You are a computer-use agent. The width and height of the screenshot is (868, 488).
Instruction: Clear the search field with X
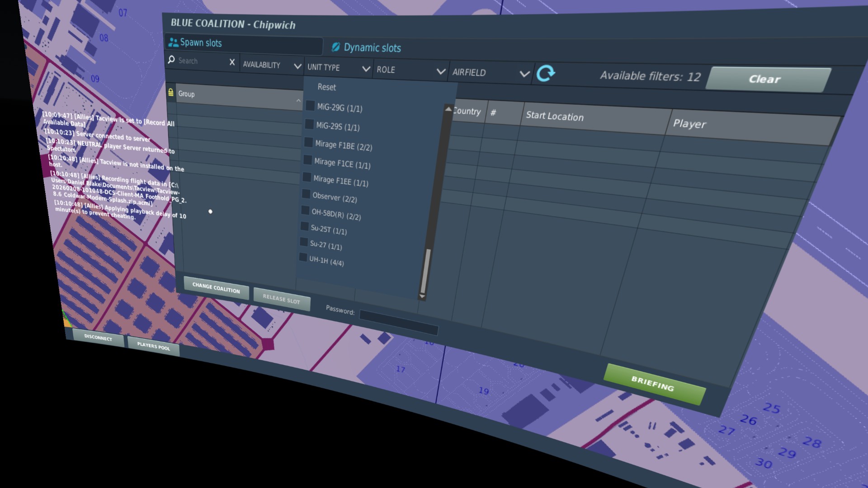click(x=232, y=62)
